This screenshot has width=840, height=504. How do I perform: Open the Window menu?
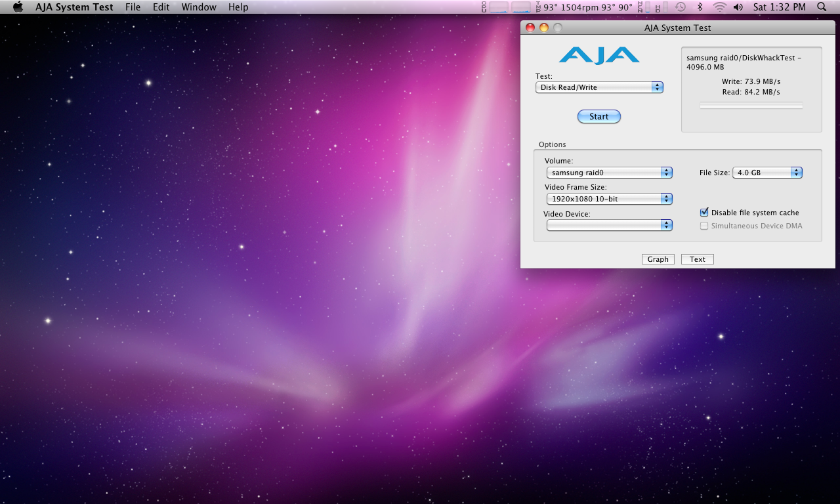[199, 7]
